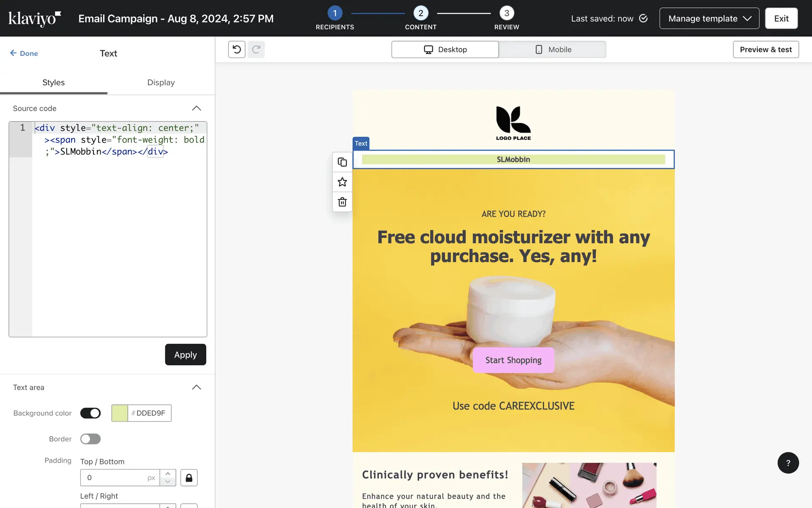
Task: Enable the Border toggle
Action: point(91,439)
